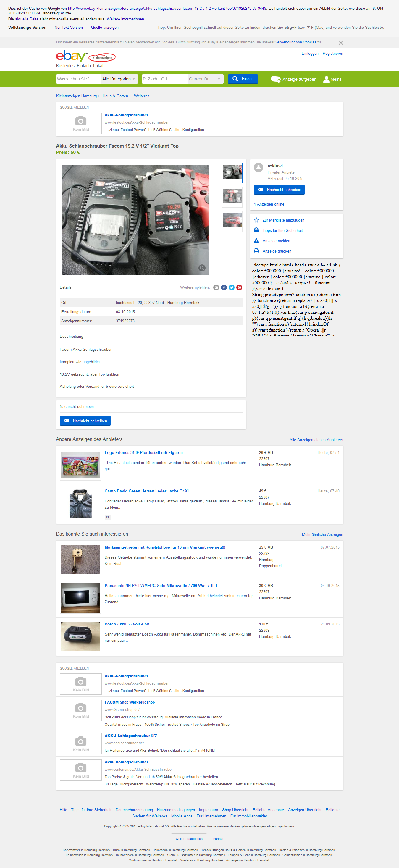This screenshot has height=868, width=399.
Task: Close the cookie notice banner
Action: pyautogui.click(x=341, y=43)
